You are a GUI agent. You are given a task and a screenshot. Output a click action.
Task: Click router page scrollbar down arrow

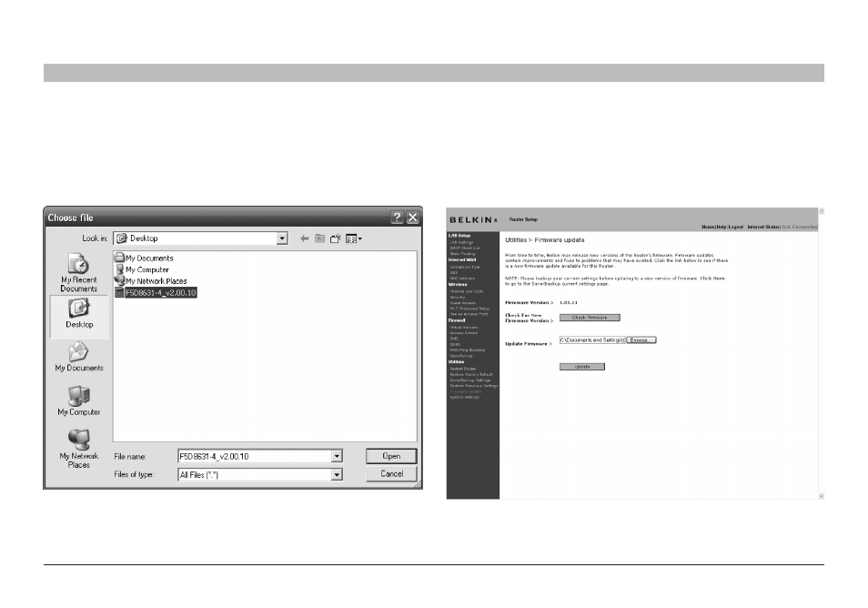point(822,496)
